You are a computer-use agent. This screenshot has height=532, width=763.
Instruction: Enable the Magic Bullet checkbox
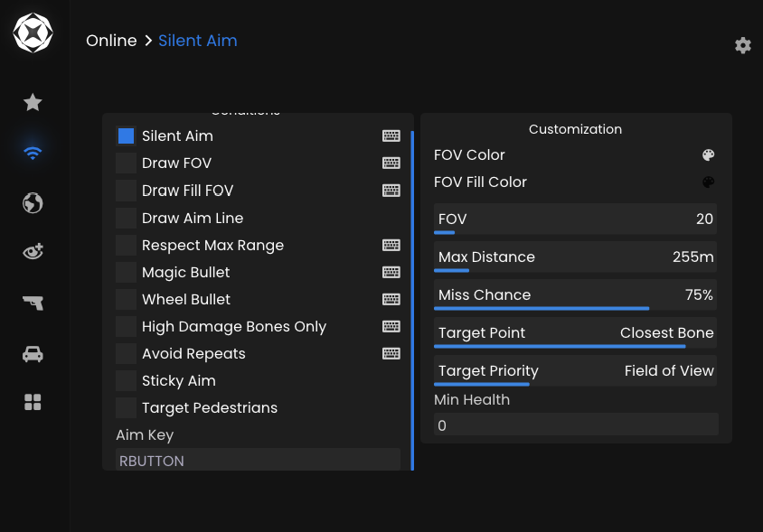click(x=126, y=272)
